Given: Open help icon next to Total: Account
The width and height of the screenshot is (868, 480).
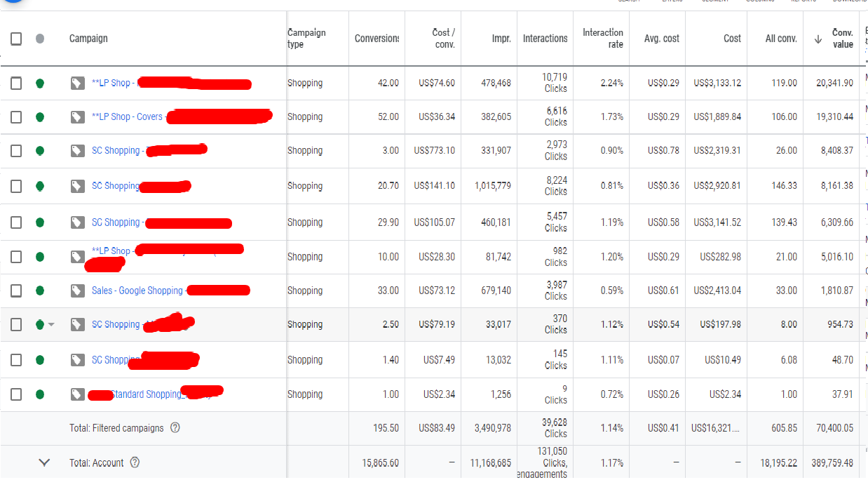Looking at the screenshot, I should click(x=135, y=462).
